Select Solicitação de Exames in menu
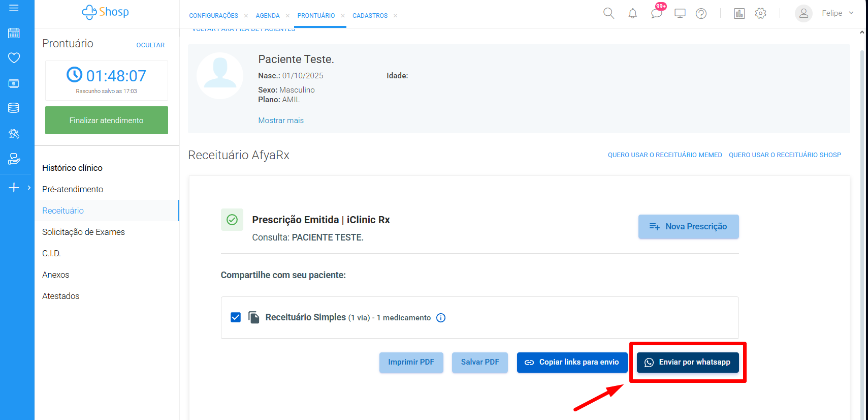 (83, 232)
